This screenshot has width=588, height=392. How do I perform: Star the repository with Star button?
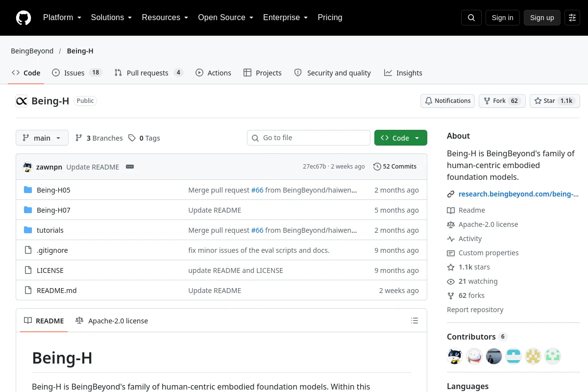555,101
